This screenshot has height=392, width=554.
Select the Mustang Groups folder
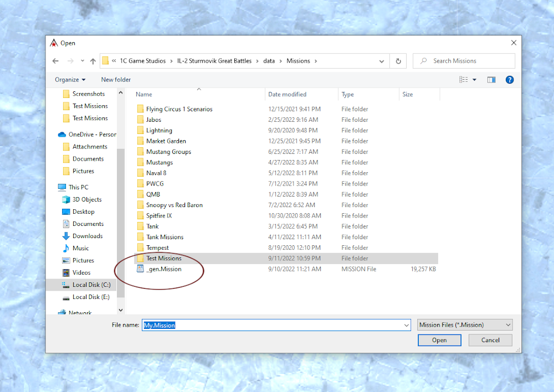tap(168, 152)
